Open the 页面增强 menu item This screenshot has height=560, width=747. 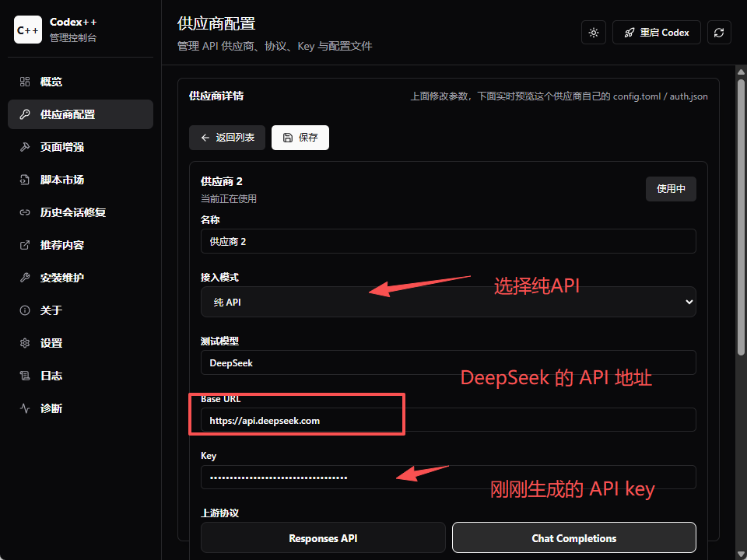pos(80,147)
